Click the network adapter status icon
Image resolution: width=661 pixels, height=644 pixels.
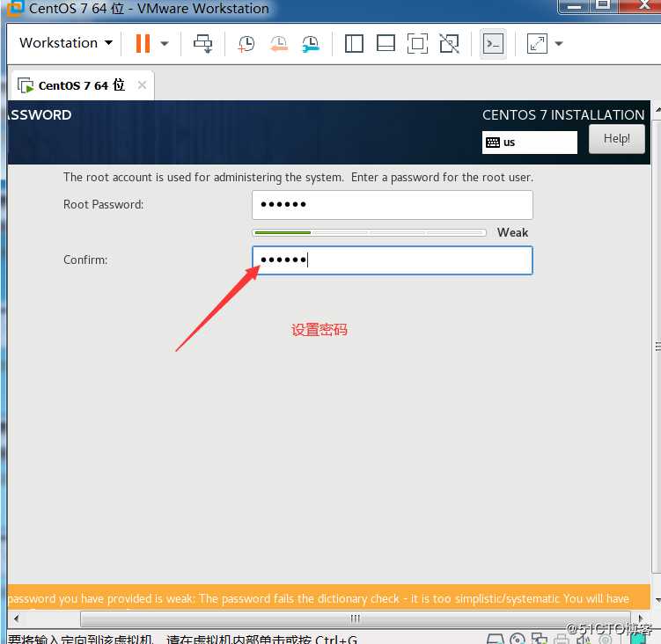coord(539,639)
